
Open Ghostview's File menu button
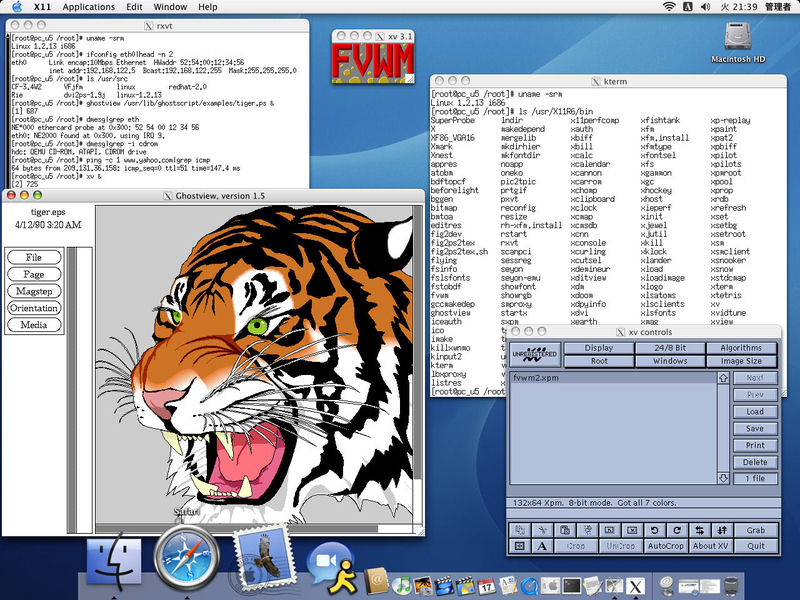(34, 257)
